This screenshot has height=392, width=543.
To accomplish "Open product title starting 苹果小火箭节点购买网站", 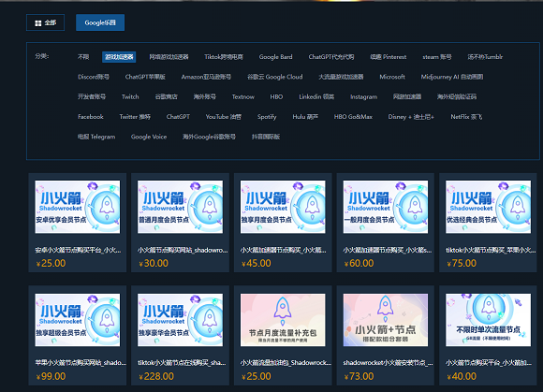I will pyautogui.click(x=81, y=363).
